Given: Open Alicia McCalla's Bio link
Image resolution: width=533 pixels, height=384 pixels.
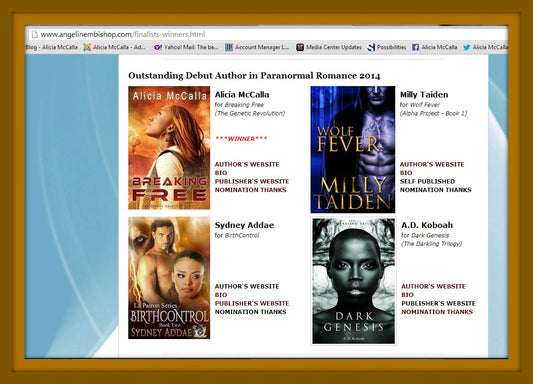Looking at the screenshot, I should click(221, 173).
